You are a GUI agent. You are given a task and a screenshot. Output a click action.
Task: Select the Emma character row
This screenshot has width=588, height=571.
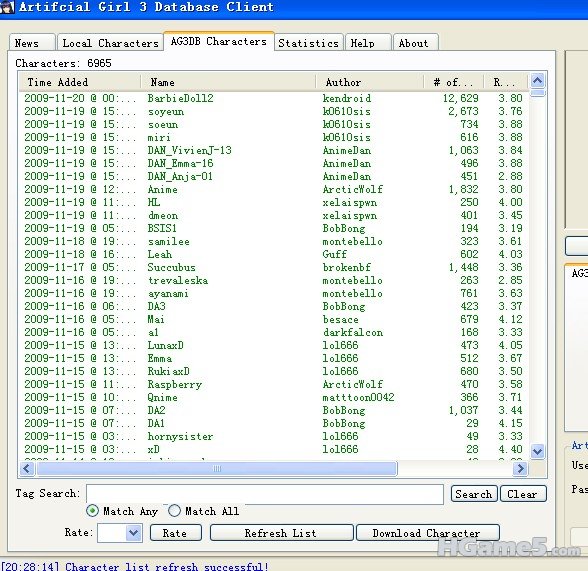(274, 358)
